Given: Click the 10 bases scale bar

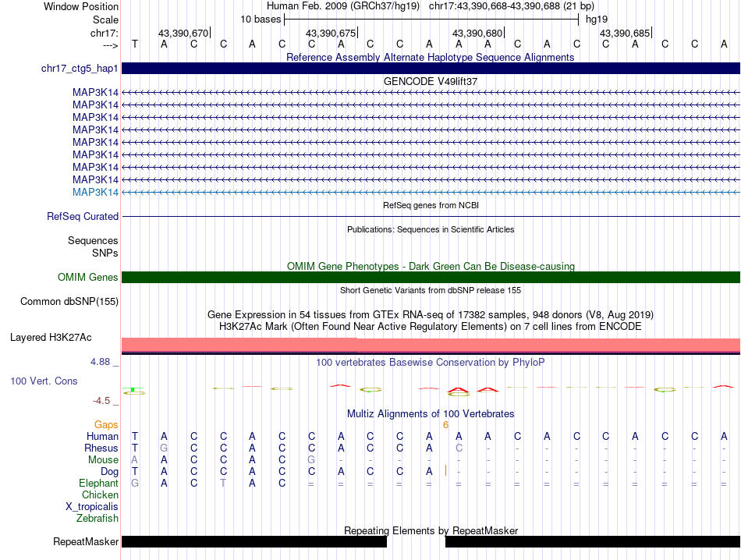Looking at the screenshot, I should coord(431,19).
